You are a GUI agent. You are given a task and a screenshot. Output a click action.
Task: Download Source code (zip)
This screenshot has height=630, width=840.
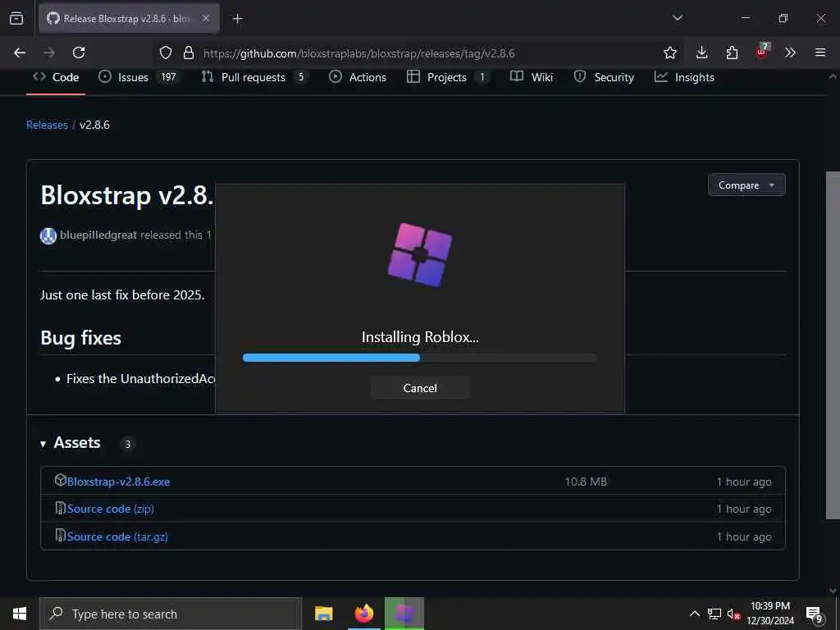[x=111, y=509]
